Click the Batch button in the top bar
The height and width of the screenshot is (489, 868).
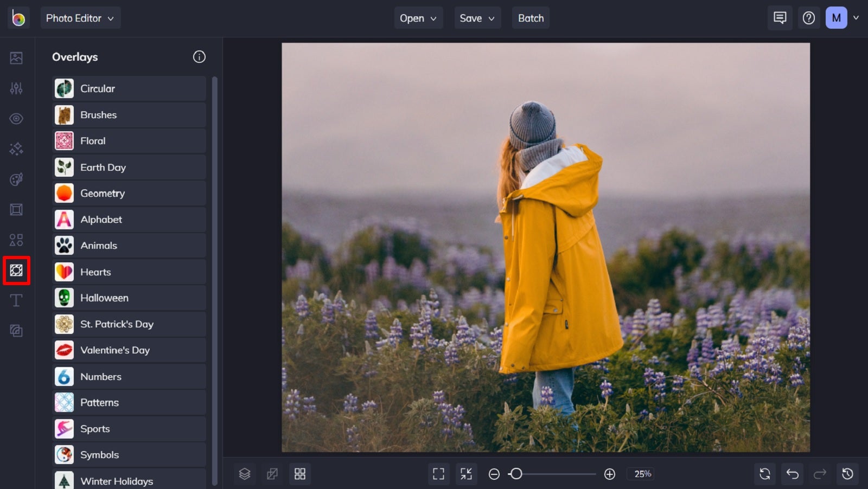point(531,17)
